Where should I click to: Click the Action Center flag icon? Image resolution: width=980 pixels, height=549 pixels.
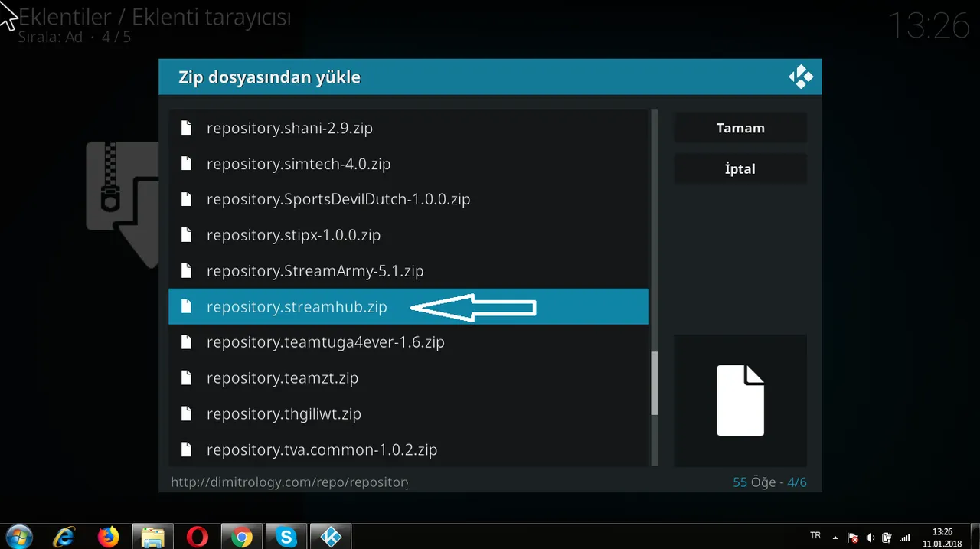point(853,537)
